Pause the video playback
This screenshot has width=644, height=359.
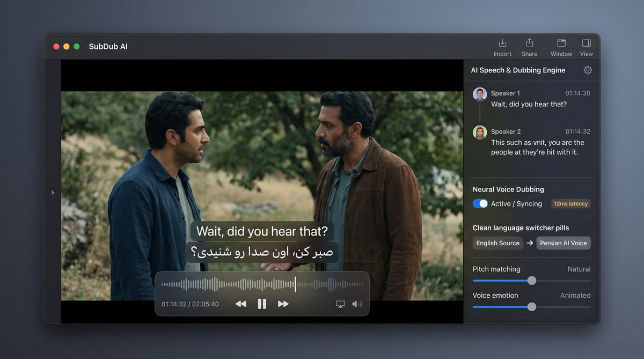point(262,304)
